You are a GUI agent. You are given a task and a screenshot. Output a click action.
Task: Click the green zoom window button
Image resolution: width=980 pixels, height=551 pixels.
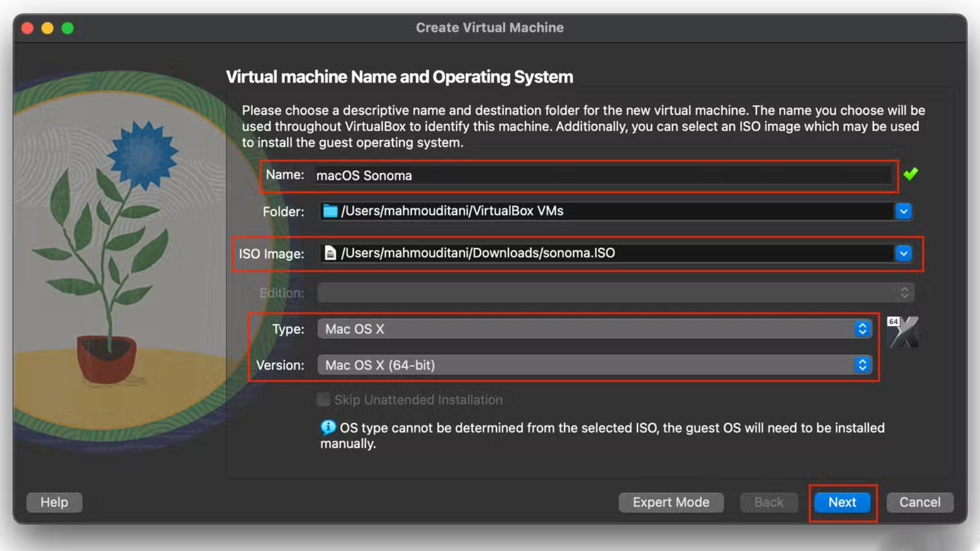67,28
